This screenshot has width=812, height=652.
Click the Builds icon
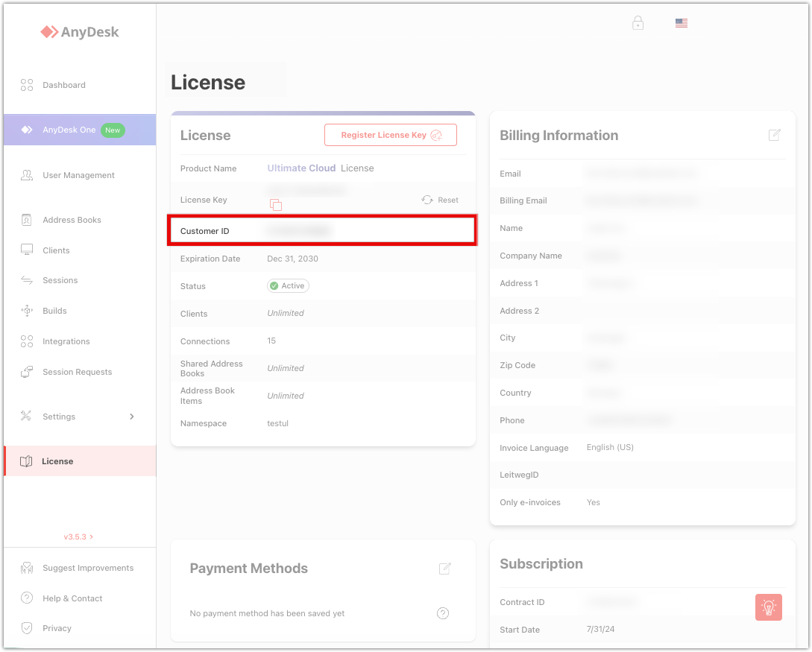click(27, 311)
